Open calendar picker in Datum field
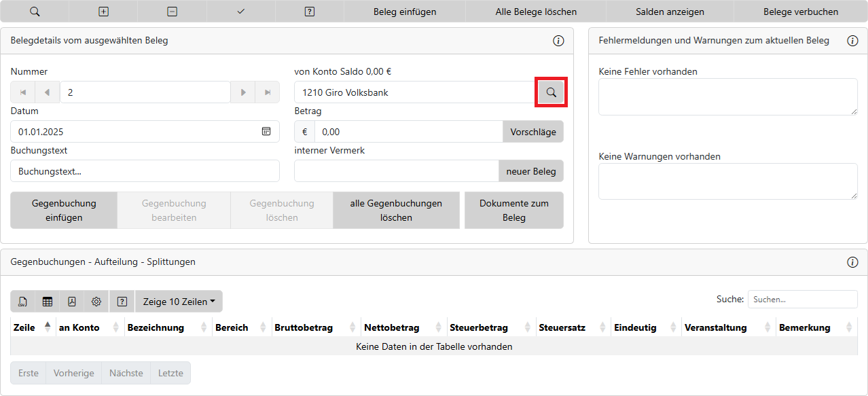The image size is (868, 396). [266, 132]
